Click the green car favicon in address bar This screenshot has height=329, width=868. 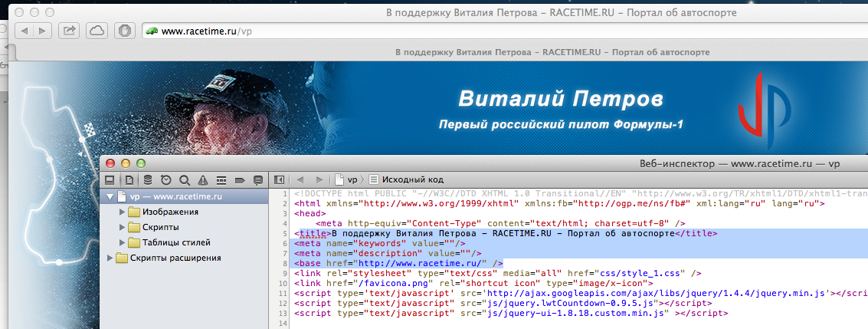click(x=152, y=31)
